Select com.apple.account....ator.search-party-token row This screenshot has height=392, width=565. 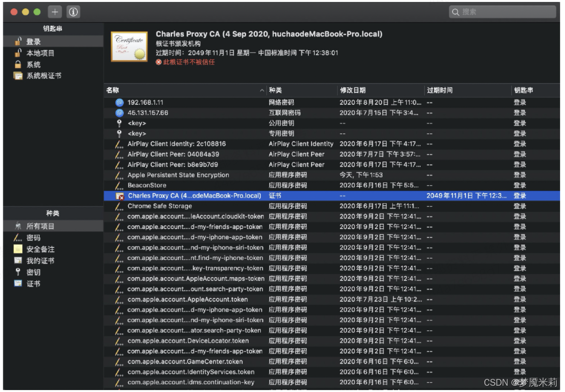332,330
